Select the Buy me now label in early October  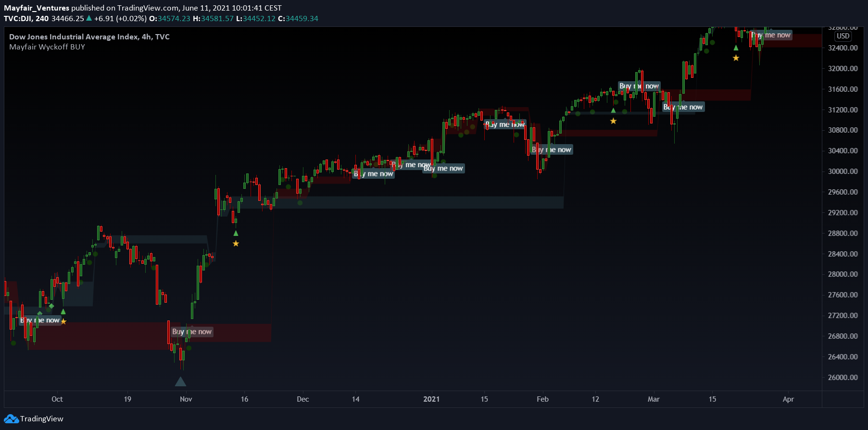(x=40, y=320)
